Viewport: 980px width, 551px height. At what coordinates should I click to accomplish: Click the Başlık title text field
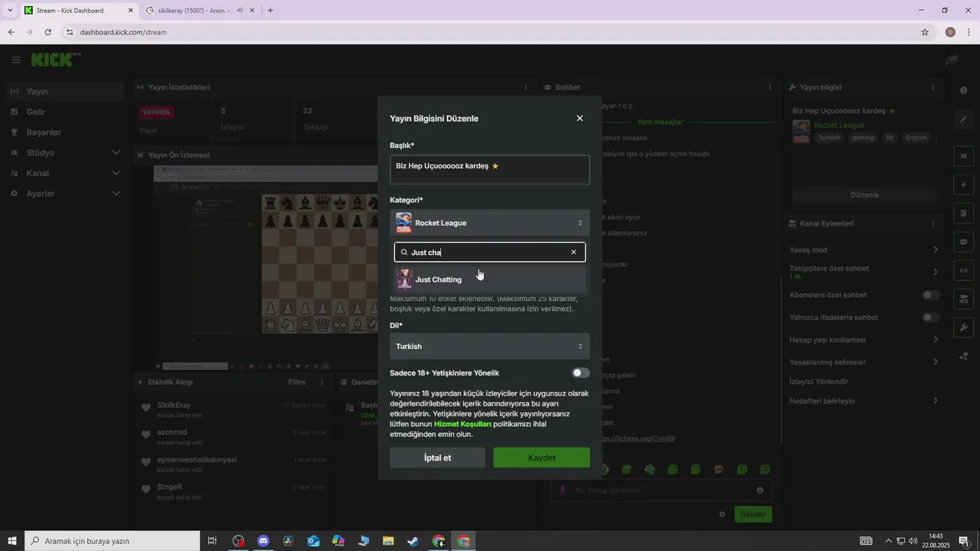490,170
